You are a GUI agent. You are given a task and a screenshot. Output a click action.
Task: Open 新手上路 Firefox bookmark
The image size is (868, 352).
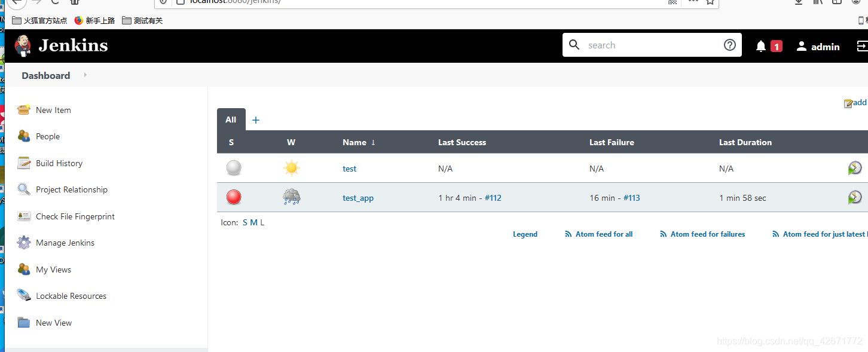[94, 20]
